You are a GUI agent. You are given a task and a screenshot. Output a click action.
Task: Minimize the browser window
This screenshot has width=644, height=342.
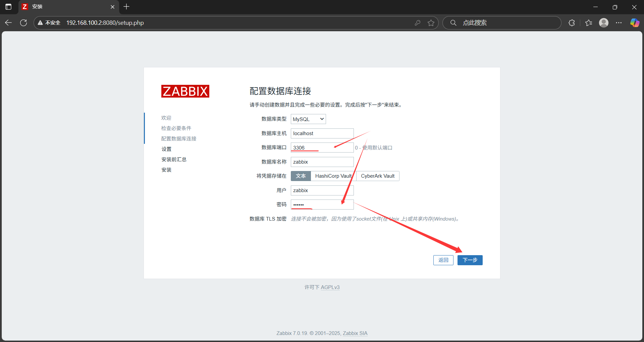pos(596,7)
